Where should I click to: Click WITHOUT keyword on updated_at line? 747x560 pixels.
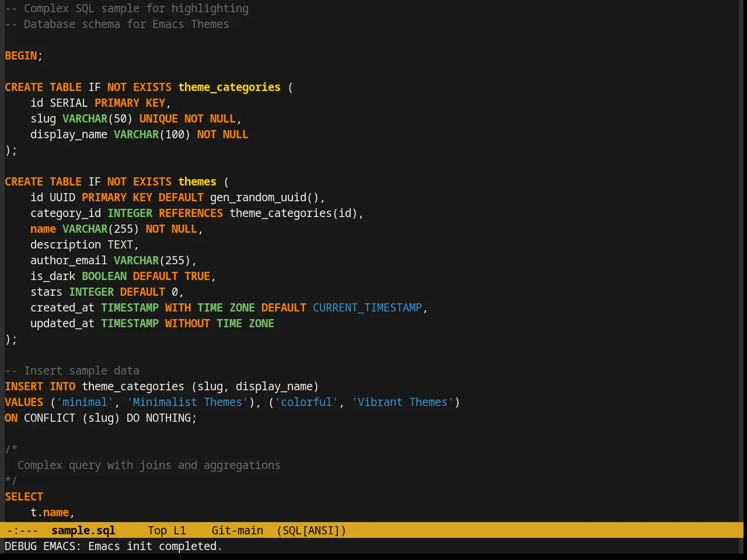point(187,323)
